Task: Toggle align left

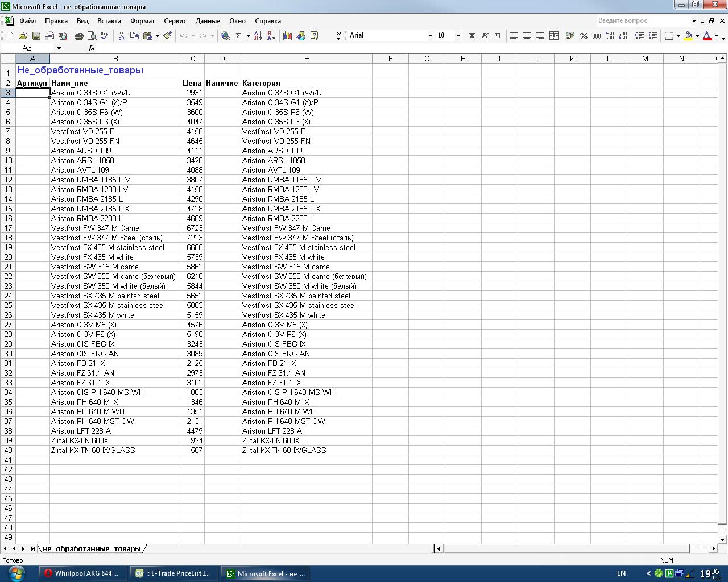Action: pos(514,36)
